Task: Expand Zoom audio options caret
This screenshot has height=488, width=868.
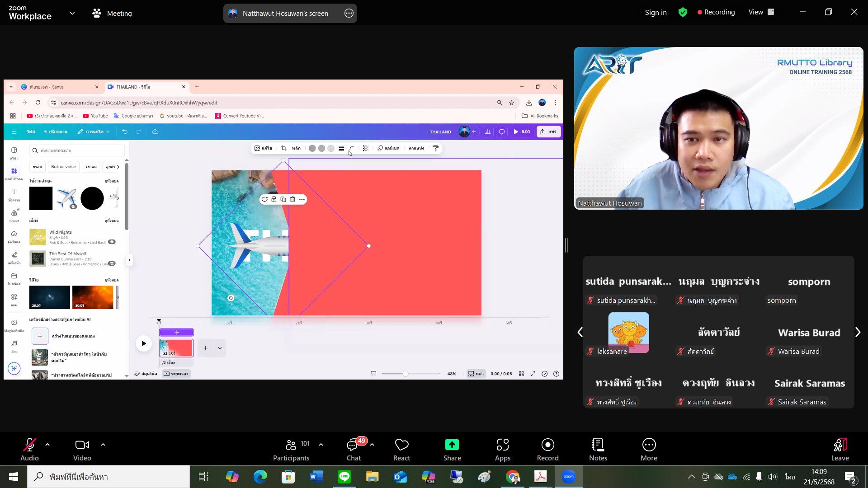Action: [47, 445]
